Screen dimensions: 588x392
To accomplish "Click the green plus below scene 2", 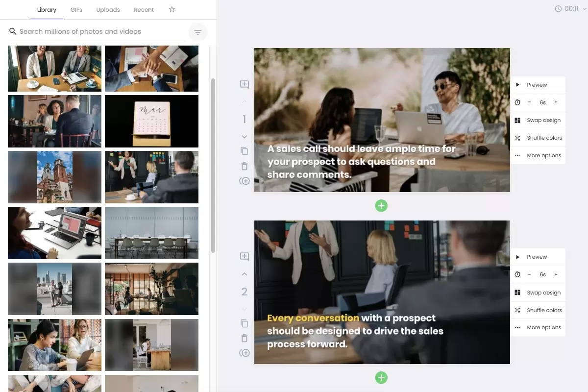I will click(x=381, y=378).
